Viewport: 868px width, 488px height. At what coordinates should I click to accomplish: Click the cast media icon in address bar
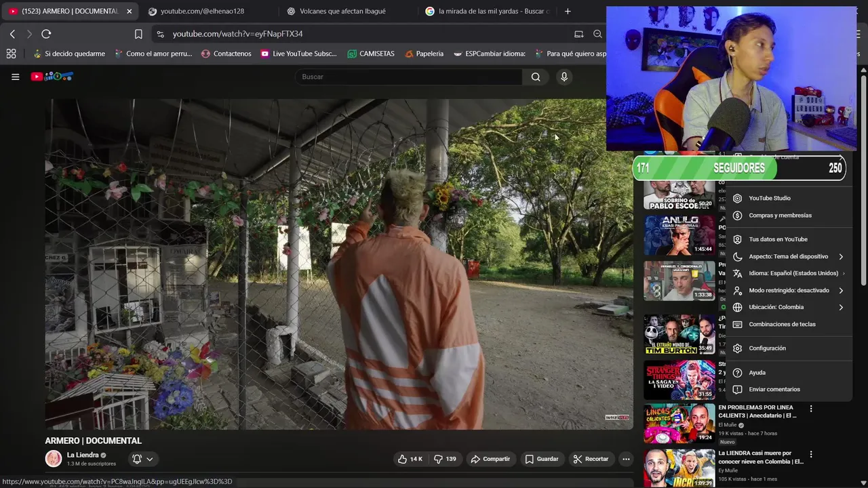[x=578, y=34]
